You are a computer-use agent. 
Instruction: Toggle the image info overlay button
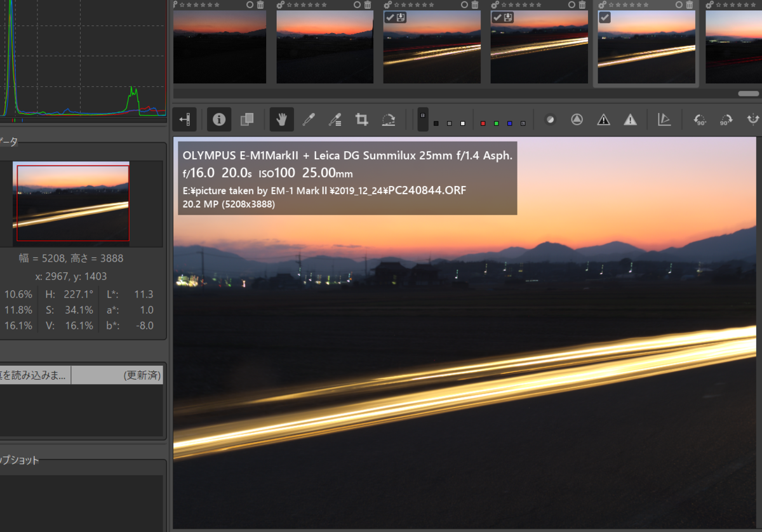tap(219, 119)
